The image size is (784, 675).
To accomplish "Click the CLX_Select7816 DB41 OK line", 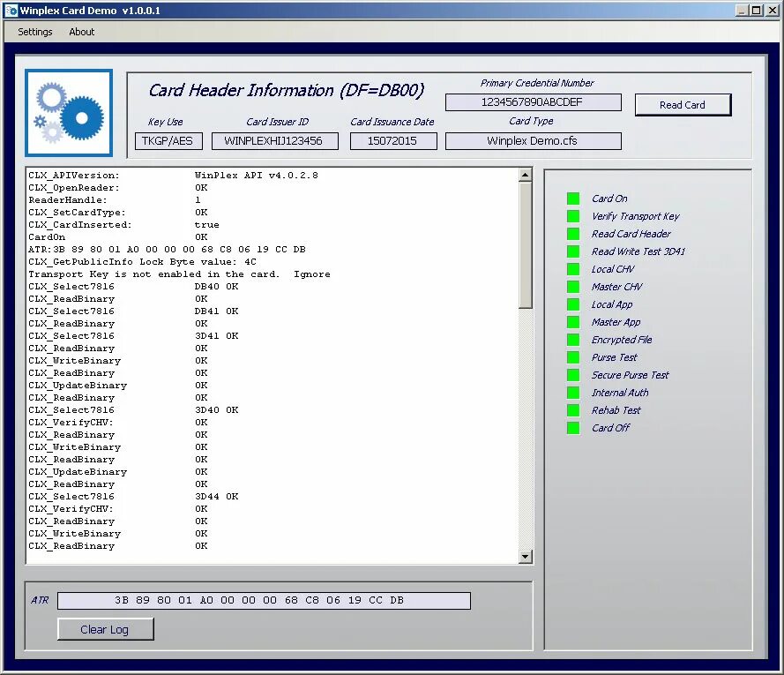I will [x=133, y=311].
